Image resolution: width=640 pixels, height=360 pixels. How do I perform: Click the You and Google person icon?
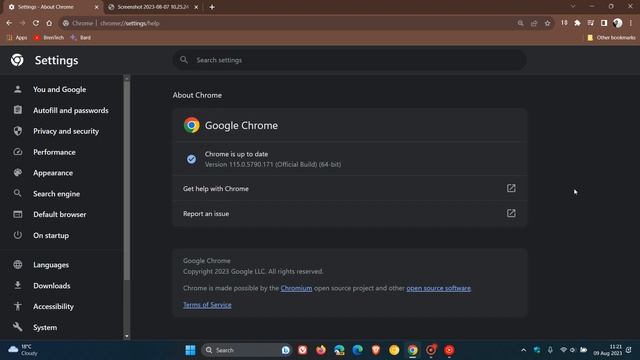coord(18,89)
